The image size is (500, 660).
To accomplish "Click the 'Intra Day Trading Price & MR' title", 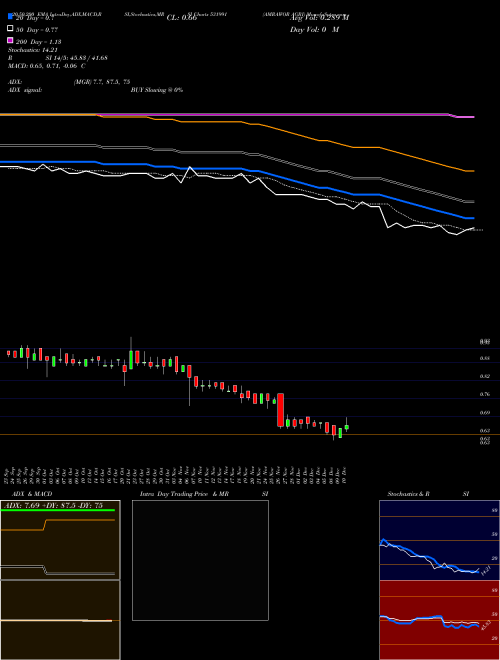I will (184, 494).
